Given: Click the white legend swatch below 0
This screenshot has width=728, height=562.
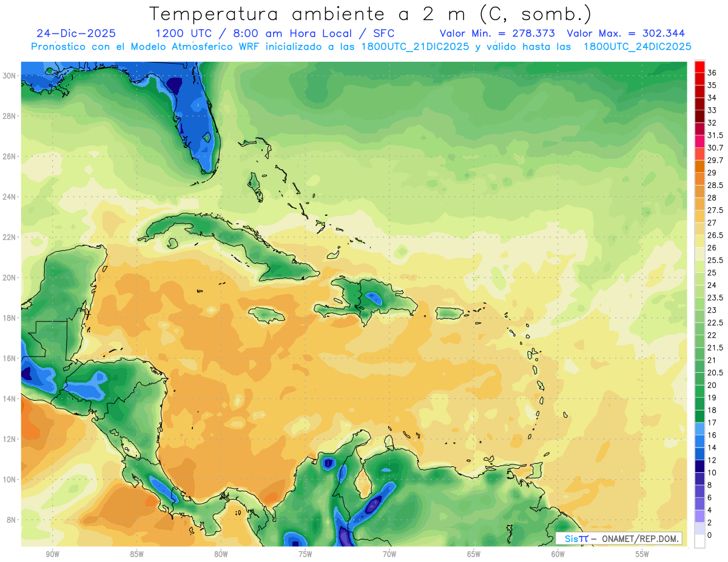Looking at the screenshot, I should tap(699, 542).
